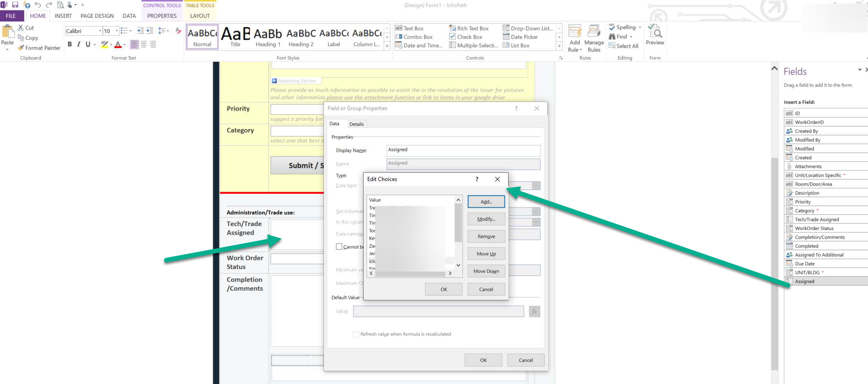Insert a Text Box control
Image resolution: width=868 pixels, height=384 pixels.
click(x=409, y=28)
